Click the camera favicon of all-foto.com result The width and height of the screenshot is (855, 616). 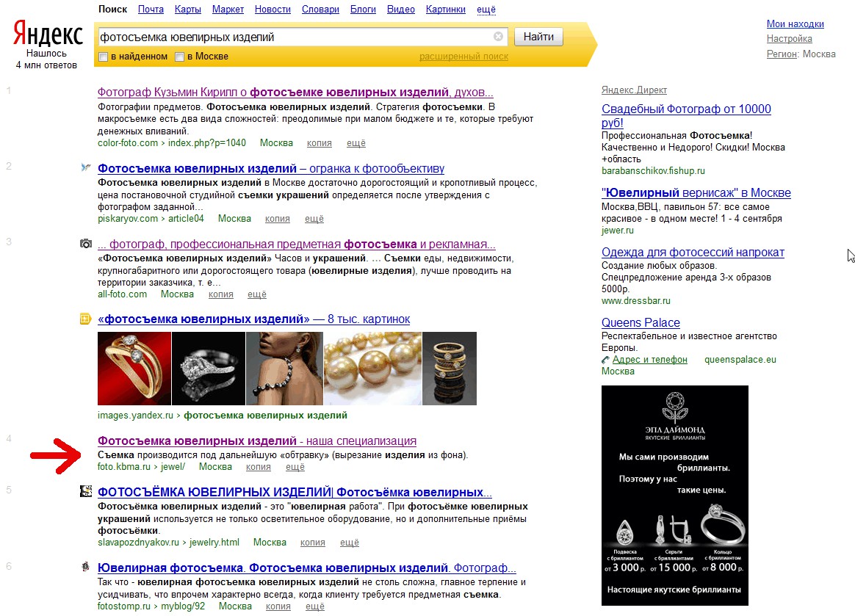pos(86,244)
